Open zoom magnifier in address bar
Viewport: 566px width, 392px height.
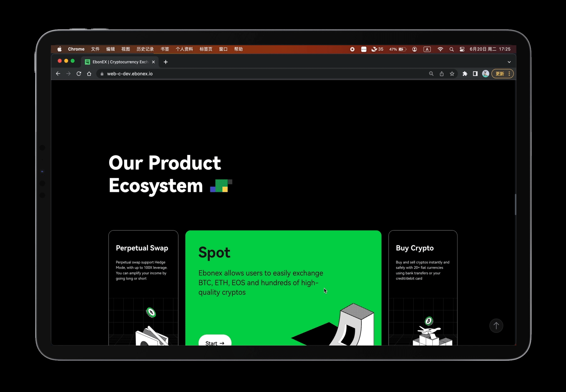tap(431, 74)
